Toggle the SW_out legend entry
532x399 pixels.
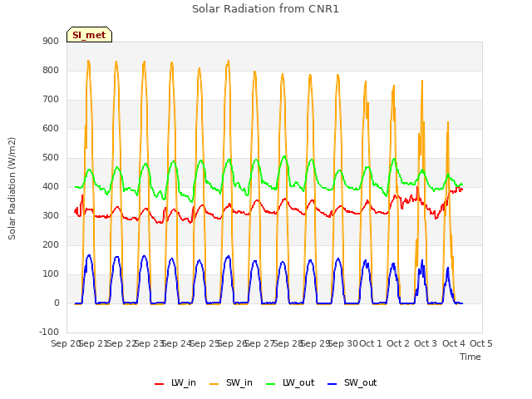[352, 382]
